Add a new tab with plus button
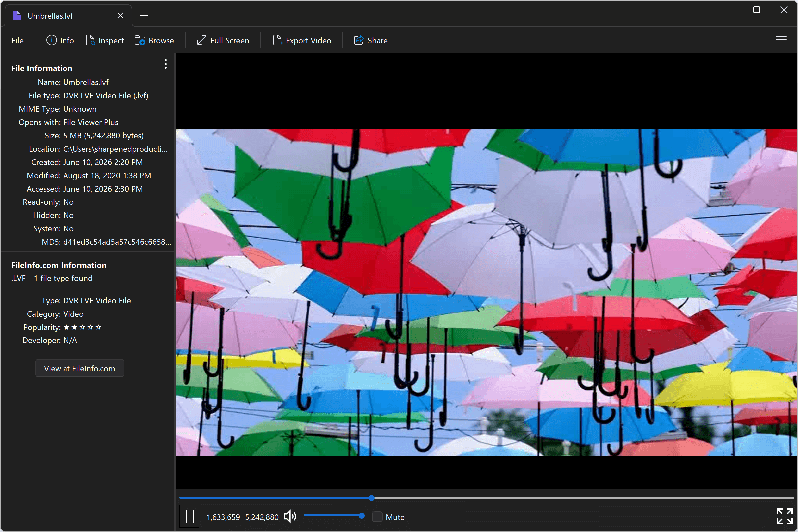This screenshot has width=798, height=532. 144,15
